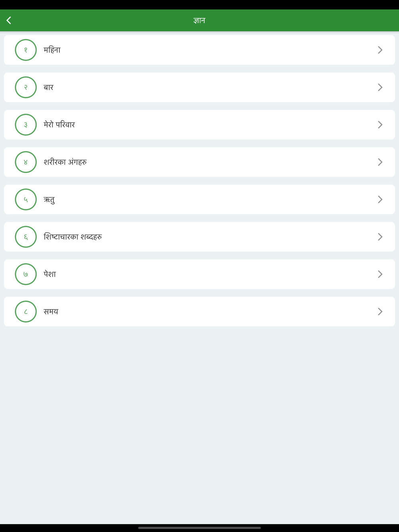Click the पेशा row chevron arrow
The height and width of the screenshot is (532, 399).
click(380, 274)
